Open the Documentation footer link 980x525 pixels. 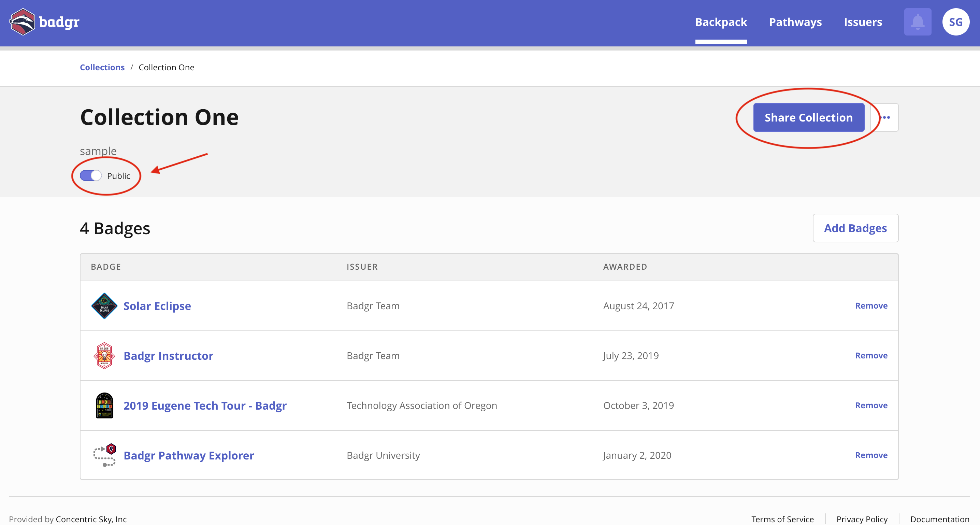[x=939, y=519]
